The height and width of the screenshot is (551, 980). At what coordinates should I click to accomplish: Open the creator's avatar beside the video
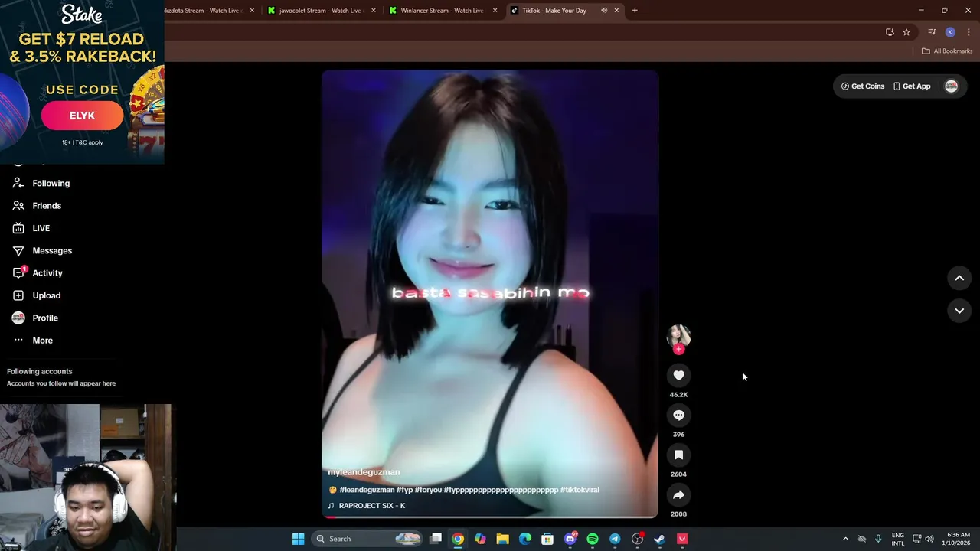click(678, 335)
